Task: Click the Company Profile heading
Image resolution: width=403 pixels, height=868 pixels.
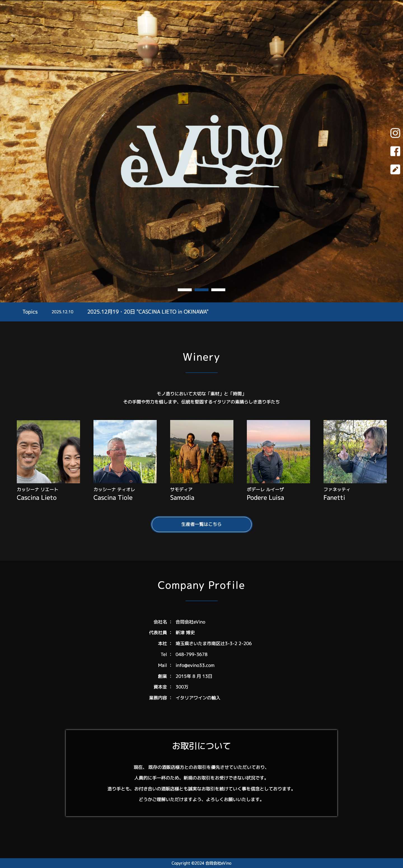Action: pyautogui.click(x=201, y=585)
